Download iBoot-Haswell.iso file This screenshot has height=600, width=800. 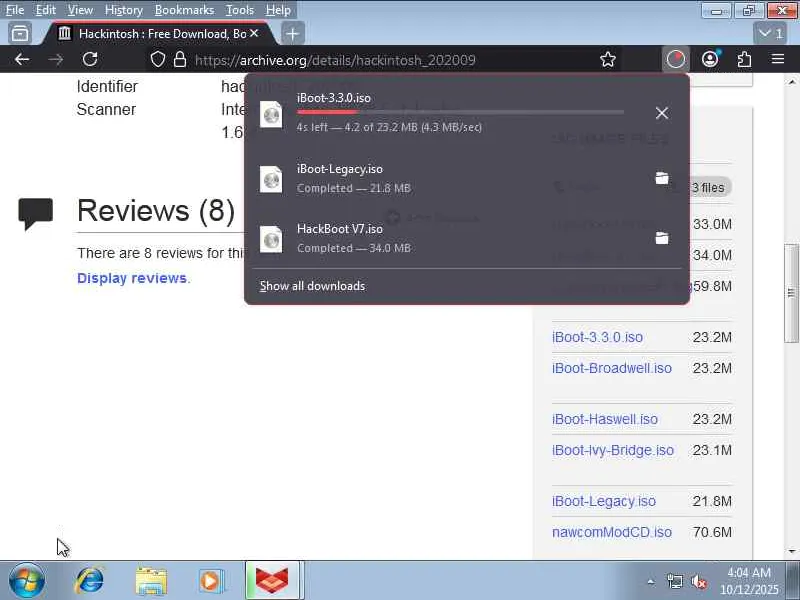tap(605, 419)
